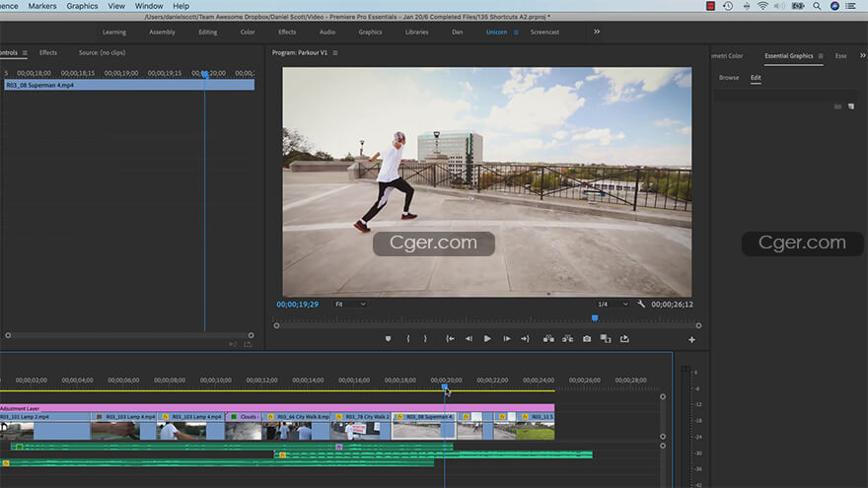Mark In point in Program monitor

[408, 338]
